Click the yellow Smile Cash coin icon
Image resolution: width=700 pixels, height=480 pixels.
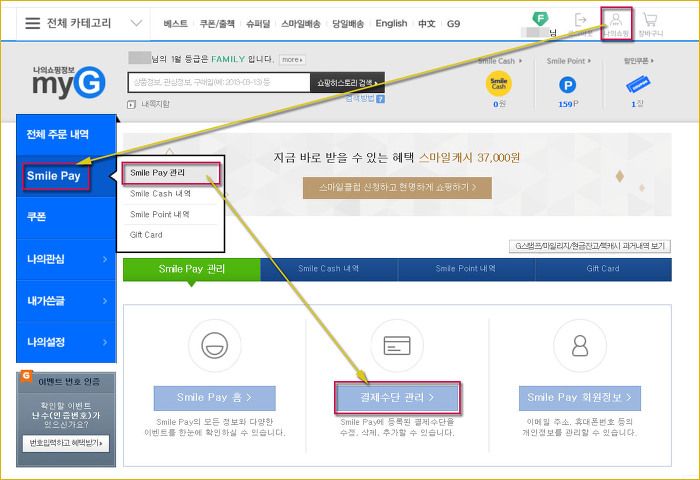click(499, 83)
